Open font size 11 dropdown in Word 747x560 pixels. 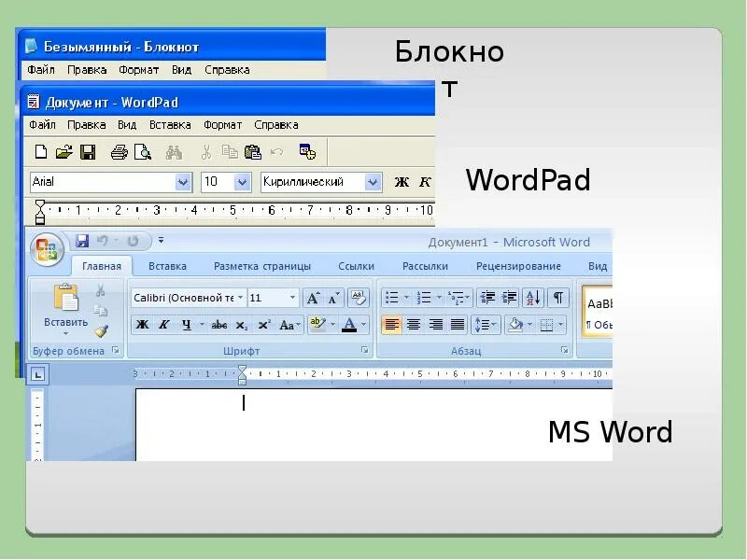pyautogui.click(x=292, y=298)
